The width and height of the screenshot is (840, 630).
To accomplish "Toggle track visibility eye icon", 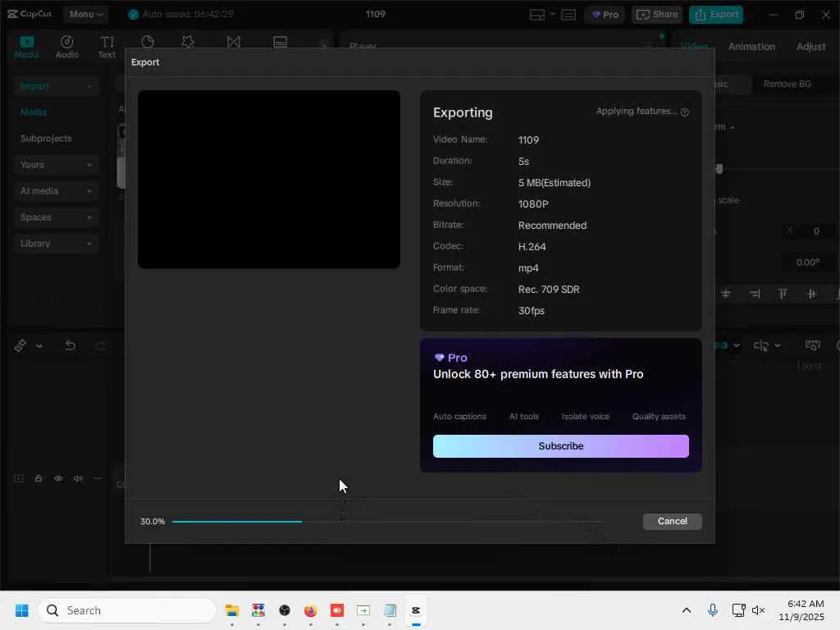I will [58, 478].
